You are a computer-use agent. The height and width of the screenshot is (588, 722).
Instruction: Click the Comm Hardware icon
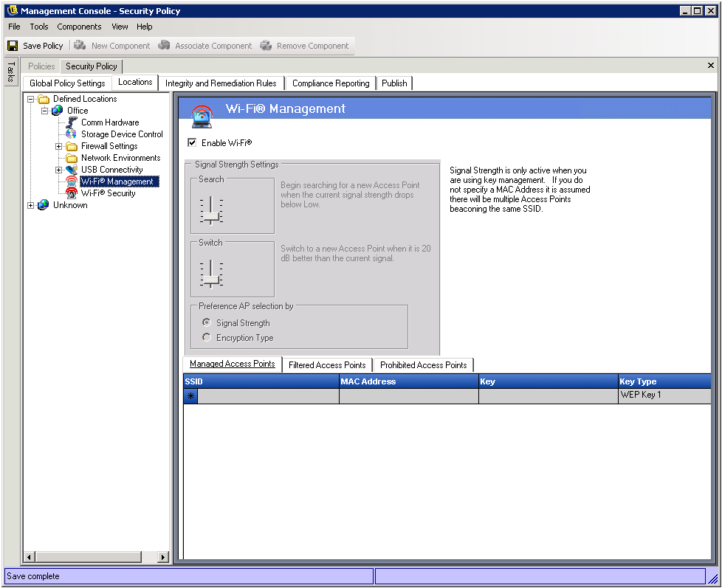coord(72,122)
